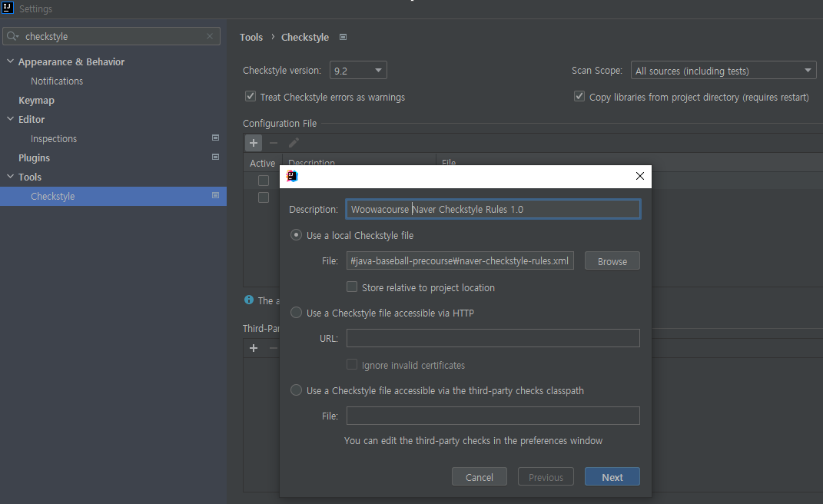Click the project icon next to Plugins
Screen dimensions: 823x504
(215, 157)
